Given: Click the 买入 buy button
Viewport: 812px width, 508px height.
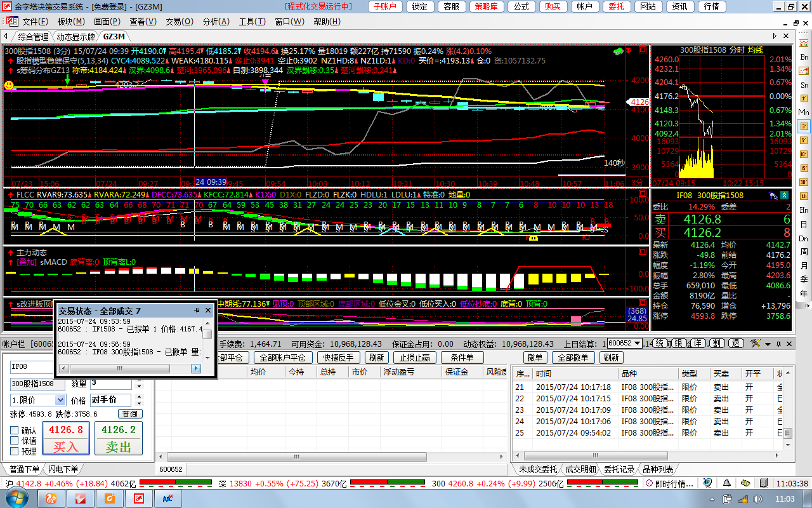Looking at the screenshot, I should [x=65, y=438].
